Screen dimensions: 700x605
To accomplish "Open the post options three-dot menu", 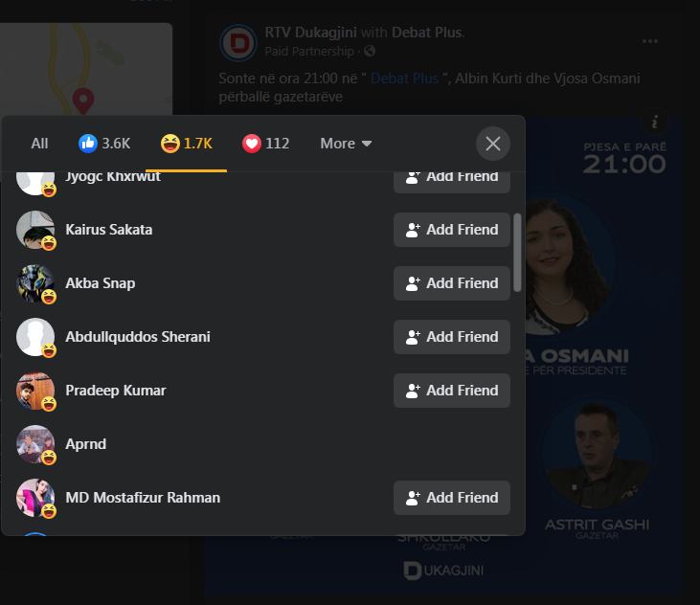I will pos(650,41).
